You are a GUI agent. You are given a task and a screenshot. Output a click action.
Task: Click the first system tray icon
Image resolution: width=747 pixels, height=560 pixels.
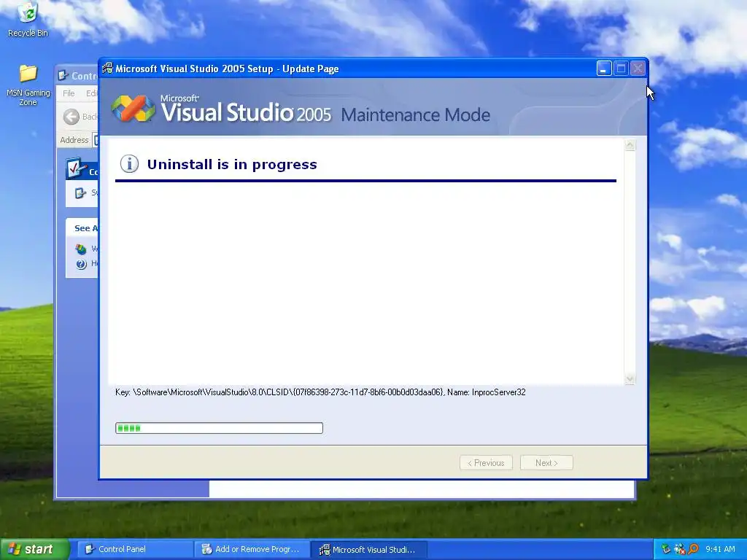coord(667,549)
